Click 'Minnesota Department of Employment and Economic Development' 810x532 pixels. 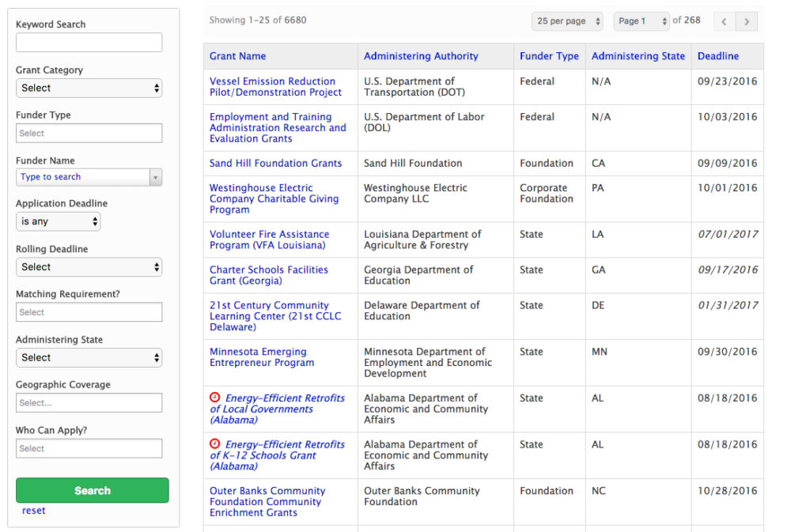click(x=428, y=362)
